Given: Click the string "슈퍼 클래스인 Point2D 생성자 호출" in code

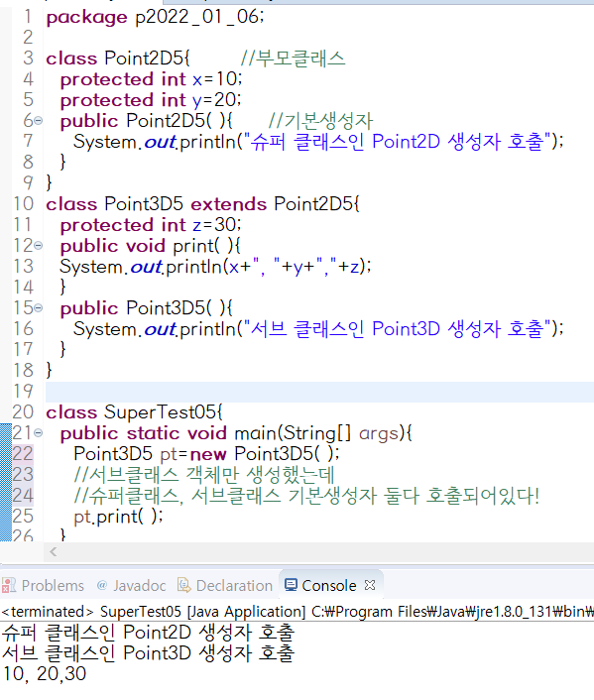Looking at the screenshot, I should click(398, 142).
